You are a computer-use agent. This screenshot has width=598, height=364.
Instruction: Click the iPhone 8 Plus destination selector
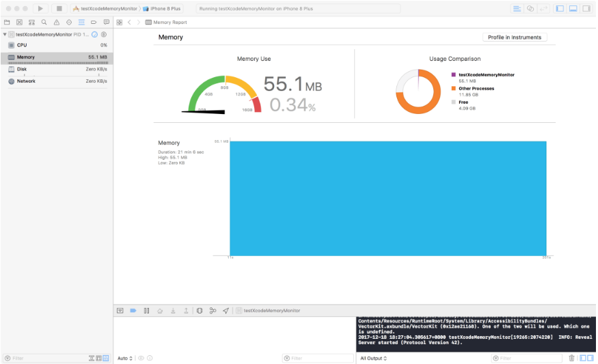pos(162,8)
